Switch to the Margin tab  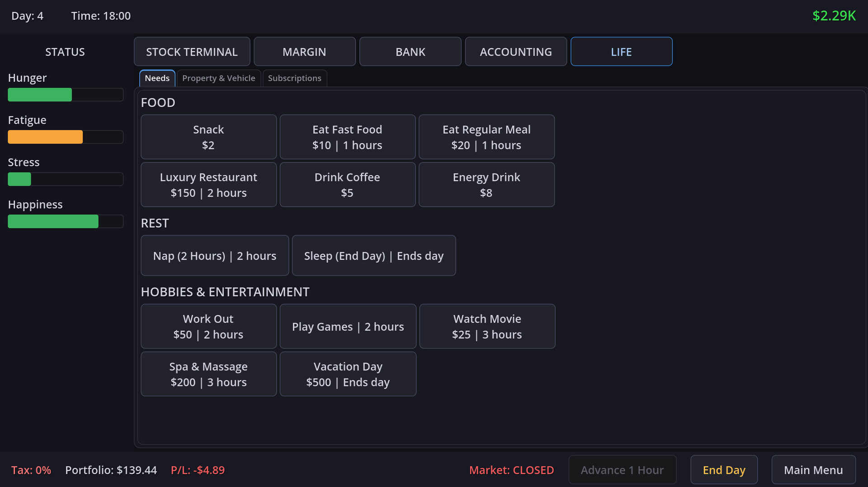(x=304, y=52)
